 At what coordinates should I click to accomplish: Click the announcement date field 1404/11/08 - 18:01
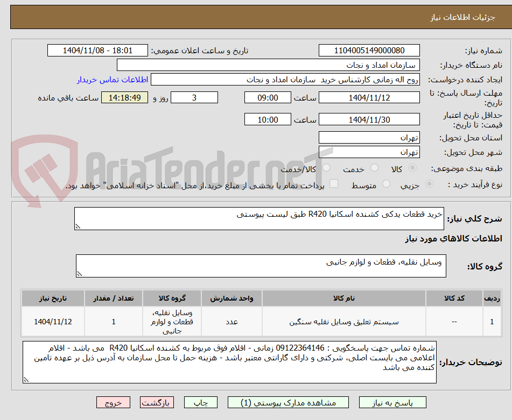tap(97, 51)
